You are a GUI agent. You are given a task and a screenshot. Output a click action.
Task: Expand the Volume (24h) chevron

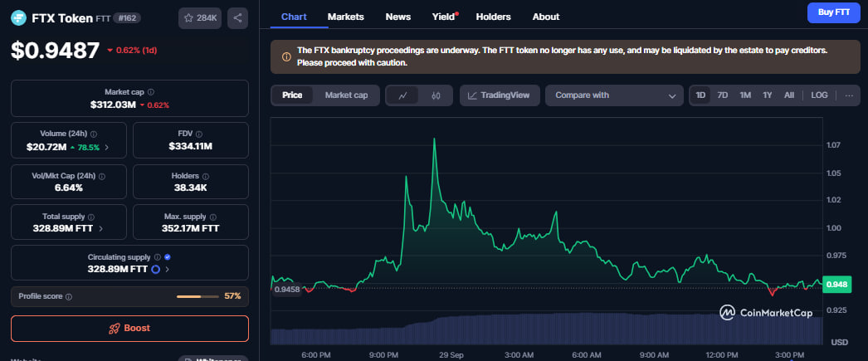[106, 147]
